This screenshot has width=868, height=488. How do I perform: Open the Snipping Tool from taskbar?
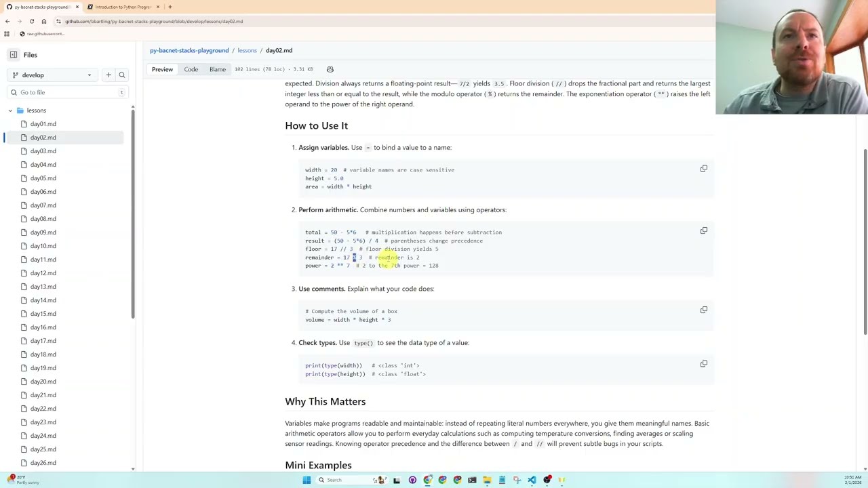pos(517,480)
